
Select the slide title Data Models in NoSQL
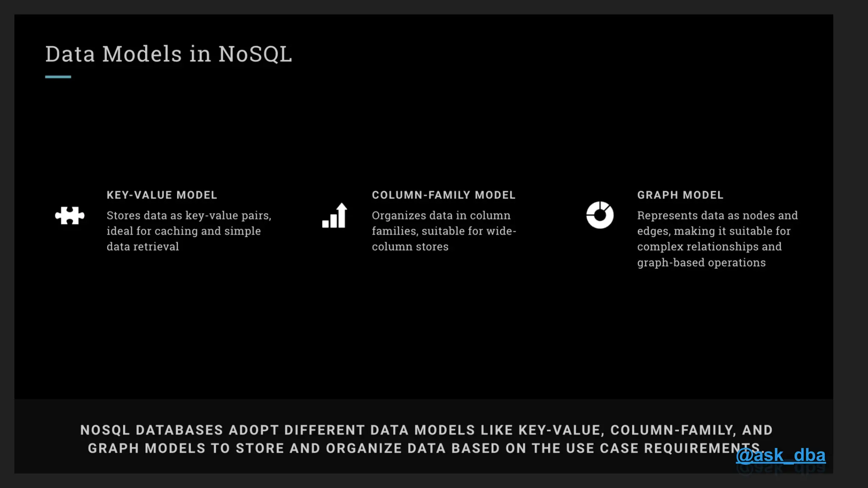[x=169, y=54]
